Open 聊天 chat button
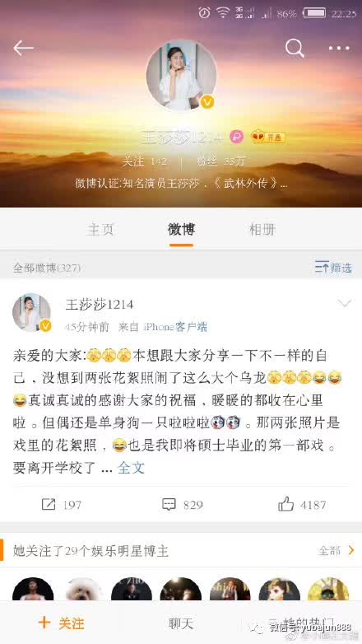362x644 pixels. coord(181,623)
